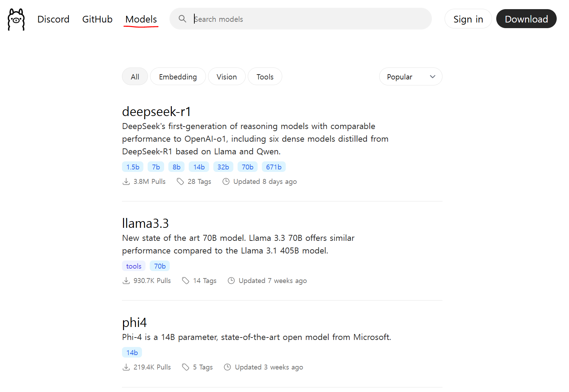
Task: Click the '5 Tags' text
Action: [x=203, y=367]
